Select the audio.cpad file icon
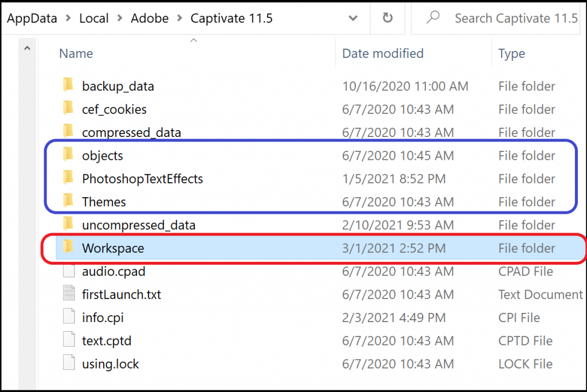Viewport: 587px width, 392px height. point(69,271)
